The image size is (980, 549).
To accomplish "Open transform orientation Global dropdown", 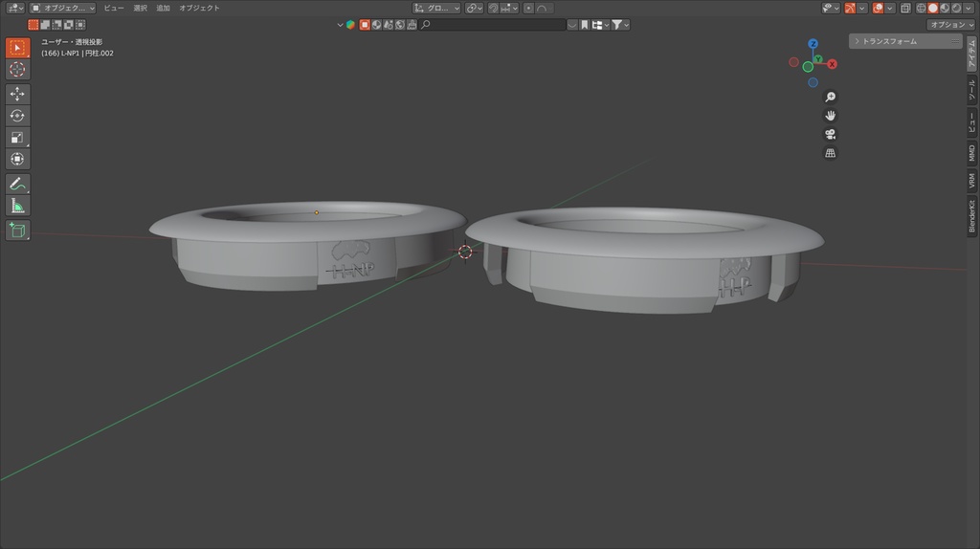I will pos(436,8).
